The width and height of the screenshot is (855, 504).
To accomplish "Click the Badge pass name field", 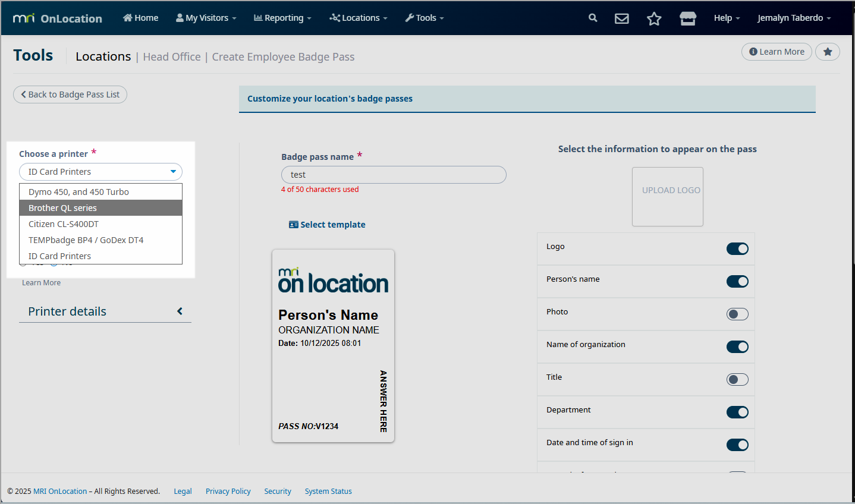I will pos(394,175).
